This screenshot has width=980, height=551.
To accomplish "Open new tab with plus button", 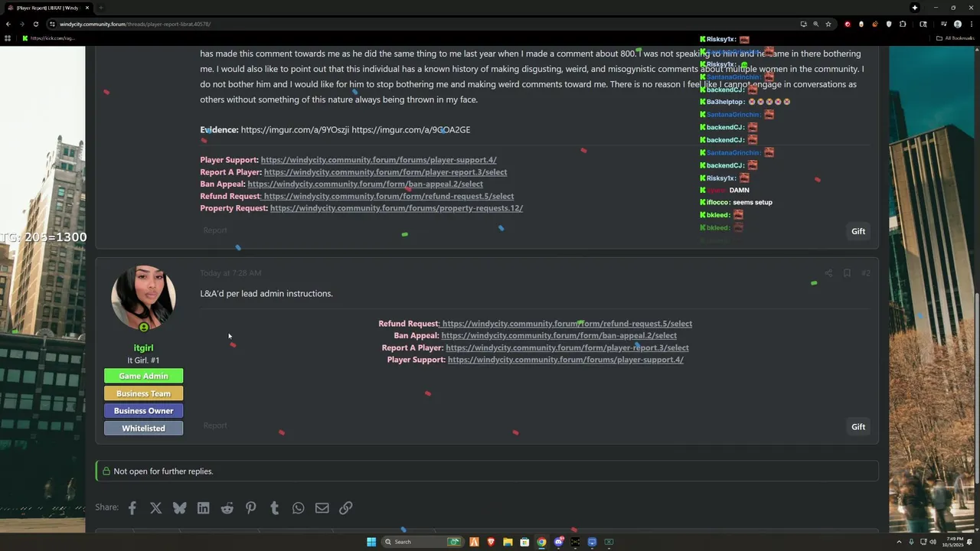I will pos(100,8).
